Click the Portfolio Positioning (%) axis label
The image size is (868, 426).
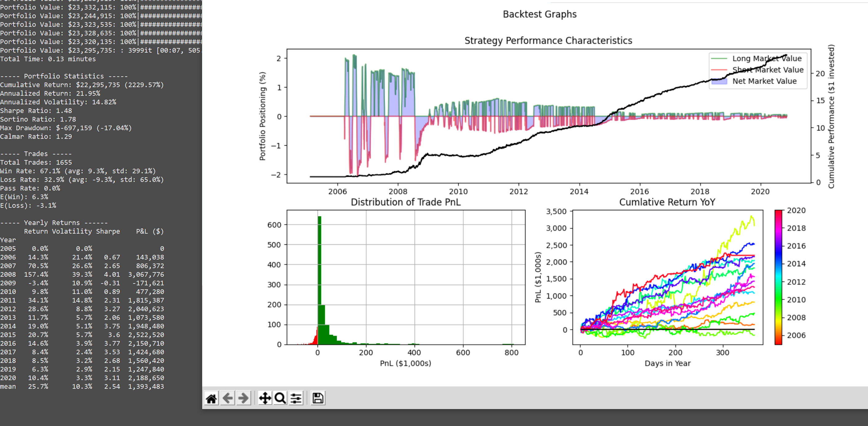coord(262,116)
